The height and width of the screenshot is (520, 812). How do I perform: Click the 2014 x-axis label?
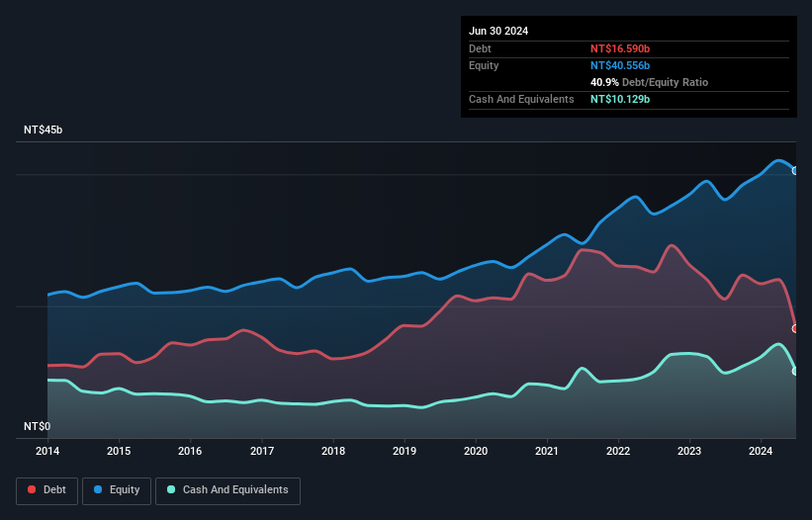[x=47, y=451]
